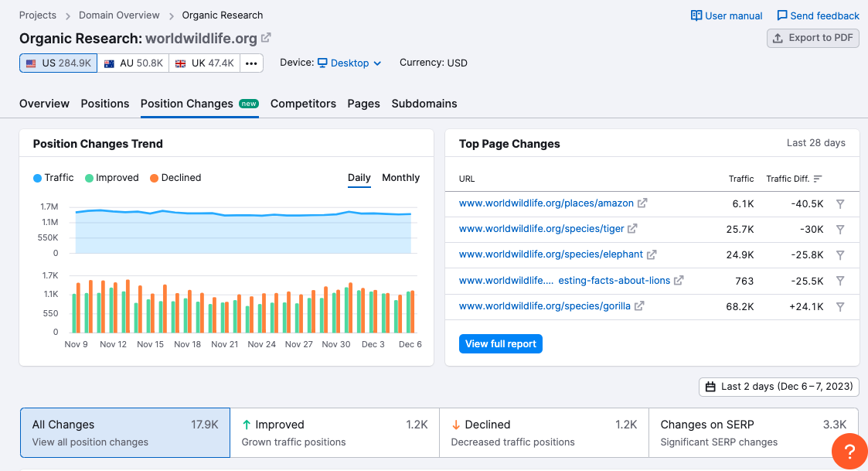Open external link icon beside species/elephant URL
Screen dimensions: 868x471
(x=652, y=254)
